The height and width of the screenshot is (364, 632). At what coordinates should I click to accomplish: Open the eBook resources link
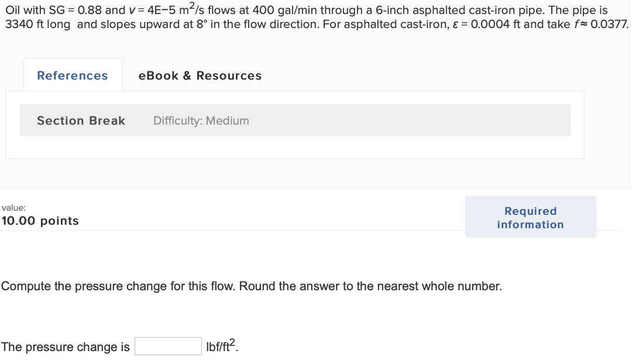tap(200, 75)
